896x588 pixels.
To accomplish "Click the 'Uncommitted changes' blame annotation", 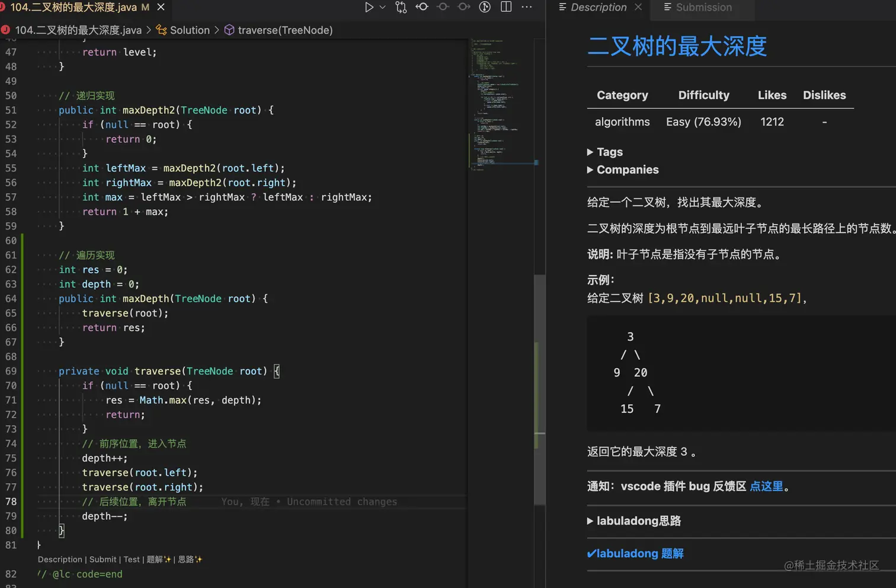I will pos(342,501).
